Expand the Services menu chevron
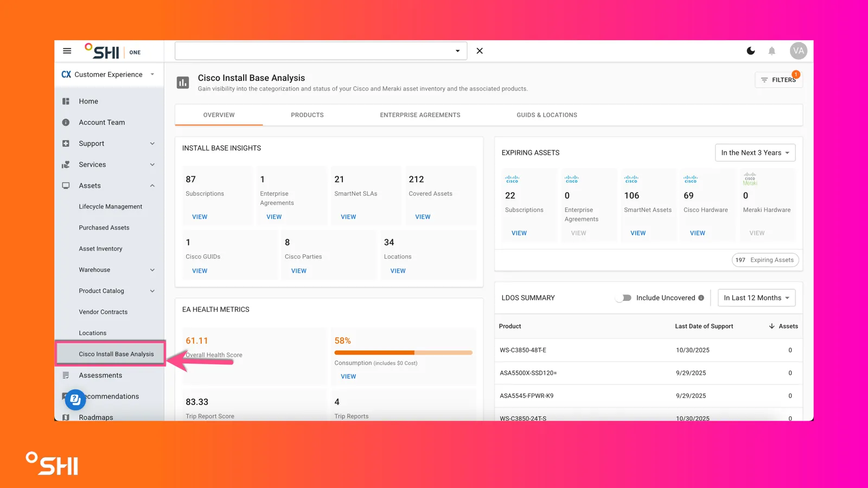The image size is (868, 488). point(152,165)
